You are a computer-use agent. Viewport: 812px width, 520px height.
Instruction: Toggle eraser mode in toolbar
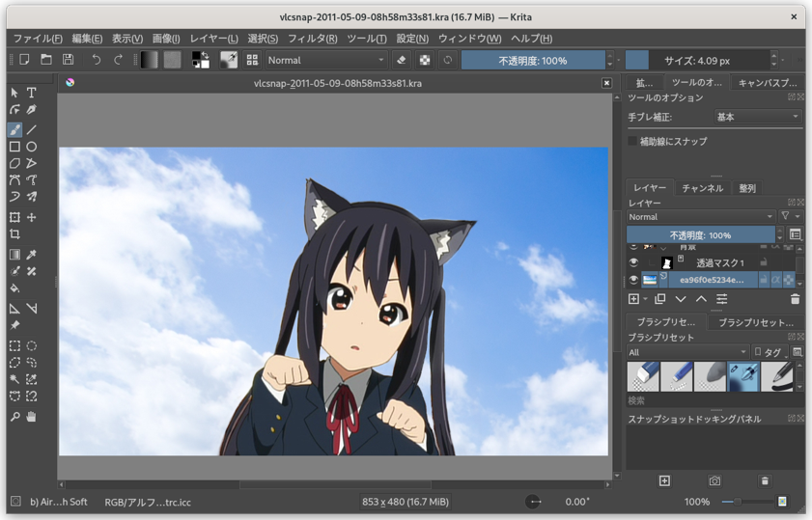coord(402,60)
